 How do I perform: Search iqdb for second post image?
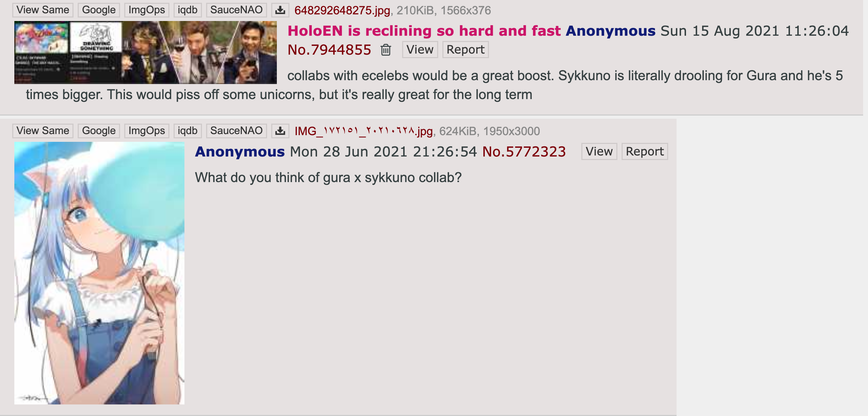click(188, 131)
